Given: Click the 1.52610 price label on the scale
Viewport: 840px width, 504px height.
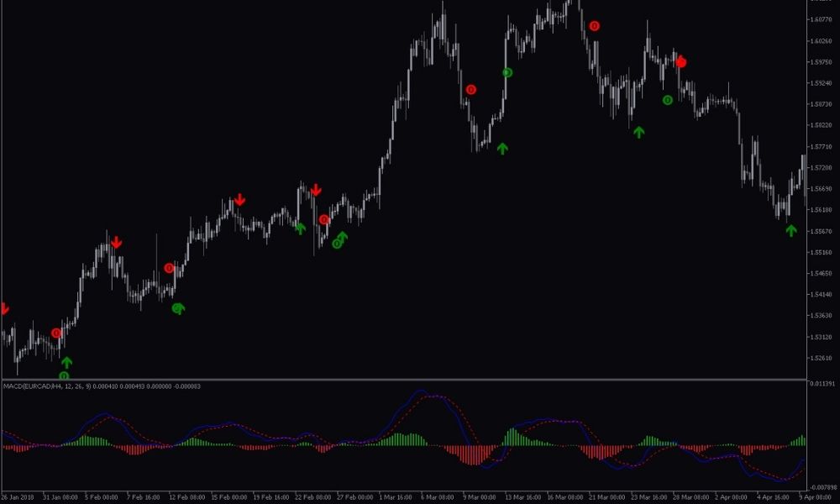Looking at the screenshot, I should [x=820, y=358].
